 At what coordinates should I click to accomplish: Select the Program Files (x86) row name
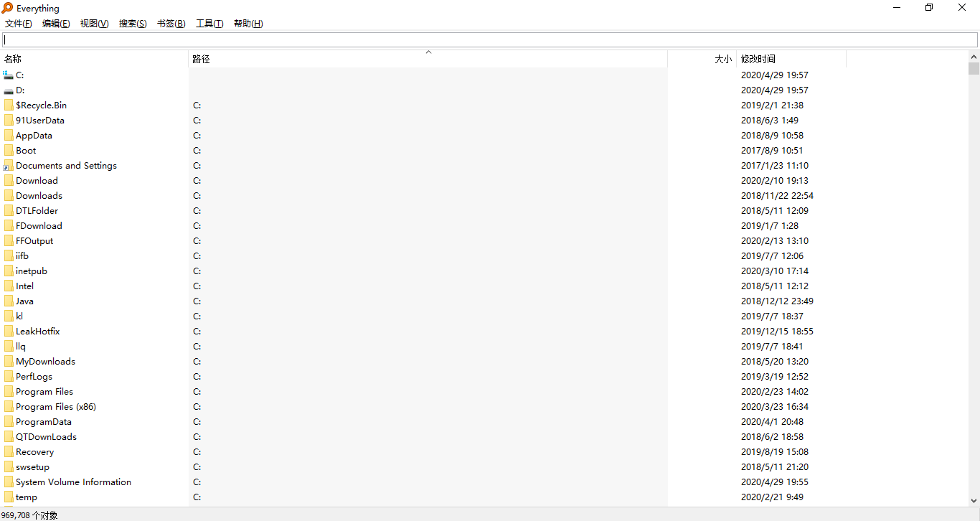click(x=56, y=406)
